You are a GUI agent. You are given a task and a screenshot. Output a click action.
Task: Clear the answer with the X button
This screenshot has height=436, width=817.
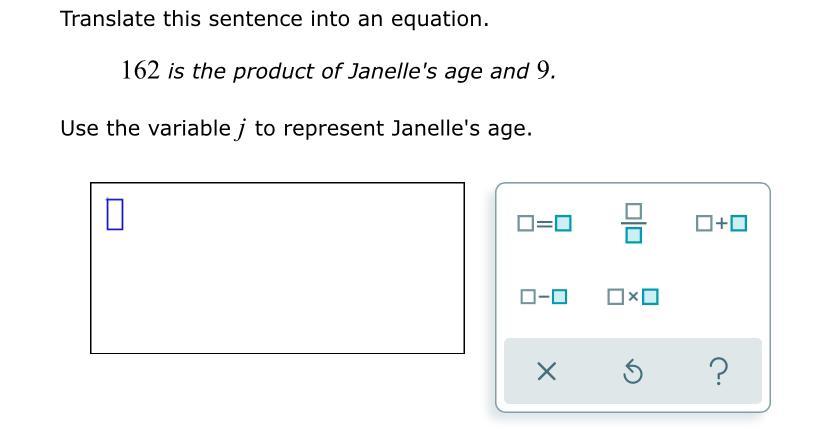click(x=545, y=373)
